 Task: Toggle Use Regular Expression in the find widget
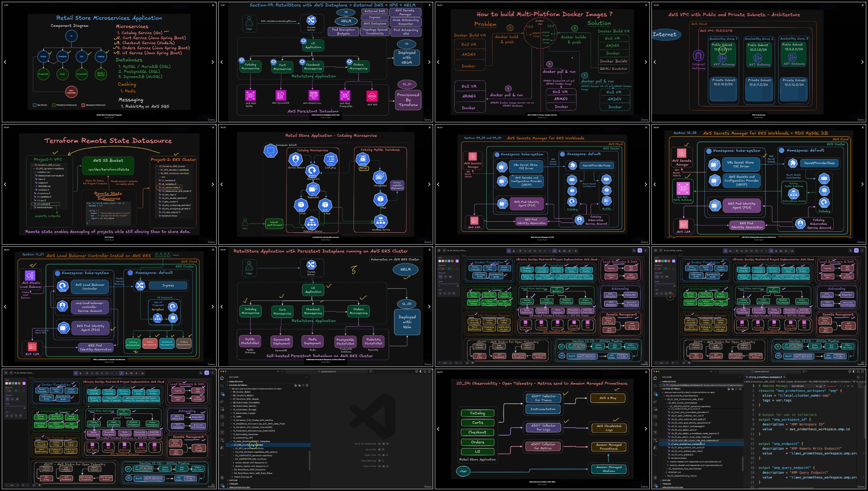pyautogui.click(x=823, y=386)
